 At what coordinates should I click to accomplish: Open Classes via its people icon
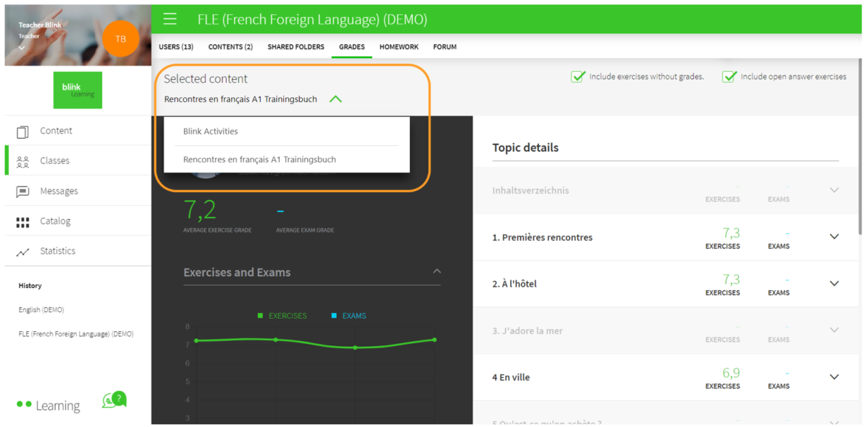tap(23, 161)
